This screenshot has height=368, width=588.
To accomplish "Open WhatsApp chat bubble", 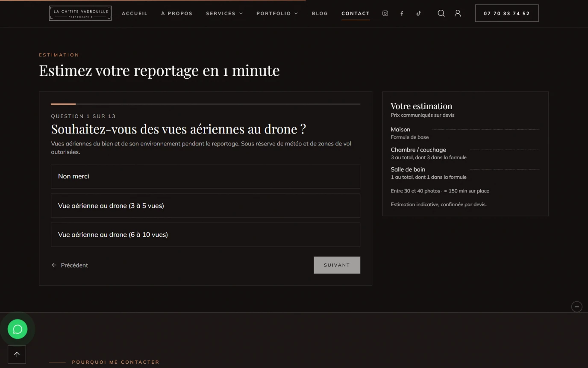I will click(x=18, y=329).
